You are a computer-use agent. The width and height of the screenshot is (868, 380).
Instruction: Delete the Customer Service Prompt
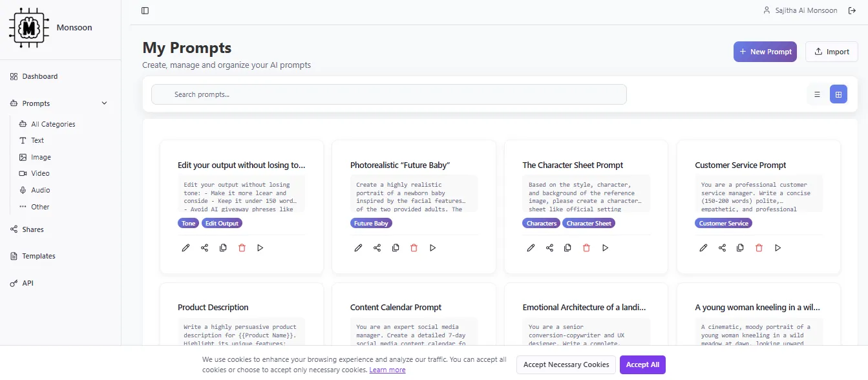pyautogui.click(x=759, y=248)
